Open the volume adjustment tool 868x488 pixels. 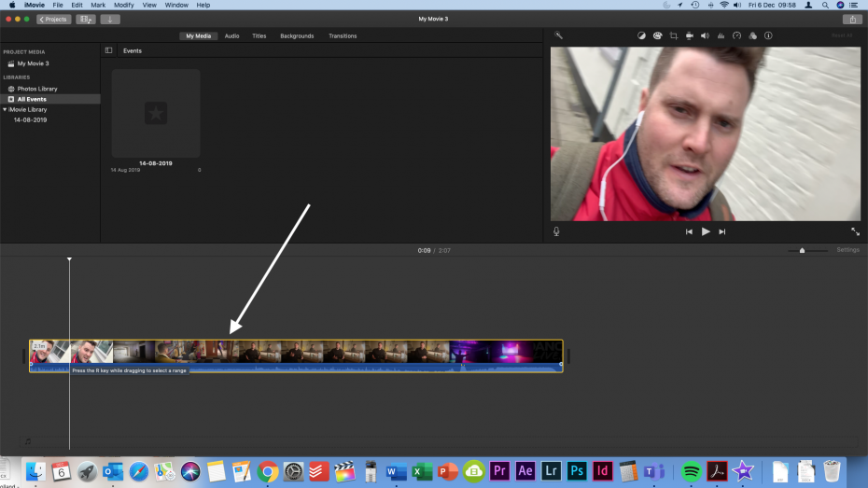[705, 35]
